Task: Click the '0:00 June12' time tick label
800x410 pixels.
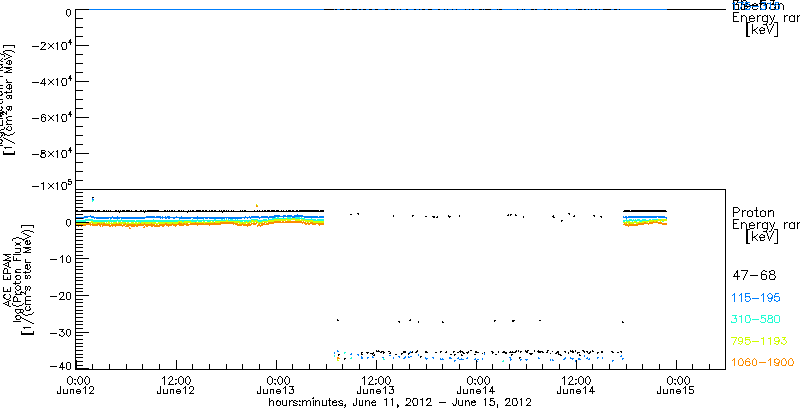Action: point(76,384)
